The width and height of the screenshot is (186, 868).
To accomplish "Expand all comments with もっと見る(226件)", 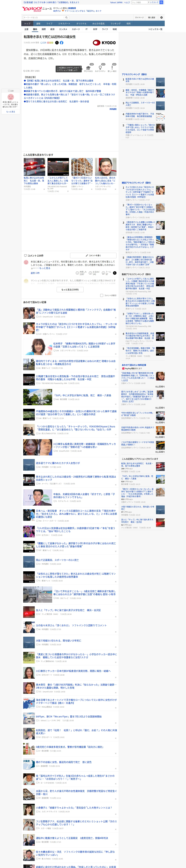I will point(70,289).
